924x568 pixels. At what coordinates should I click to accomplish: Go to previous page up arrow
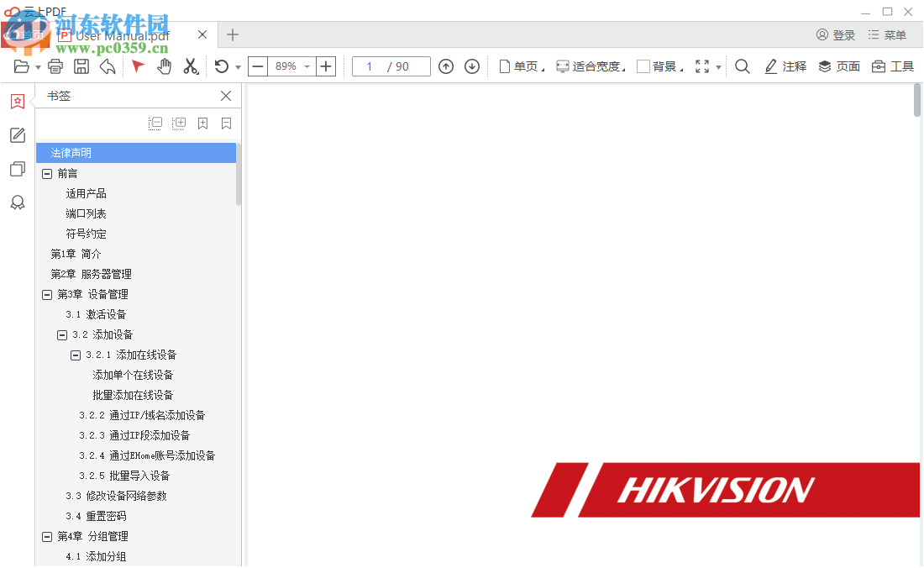tap(446, 66)
